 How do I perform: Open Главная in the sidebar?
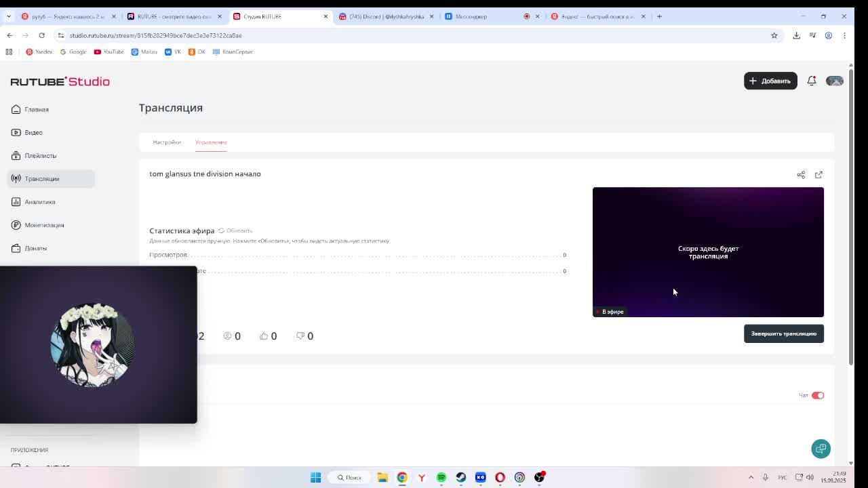pos(51,109)
